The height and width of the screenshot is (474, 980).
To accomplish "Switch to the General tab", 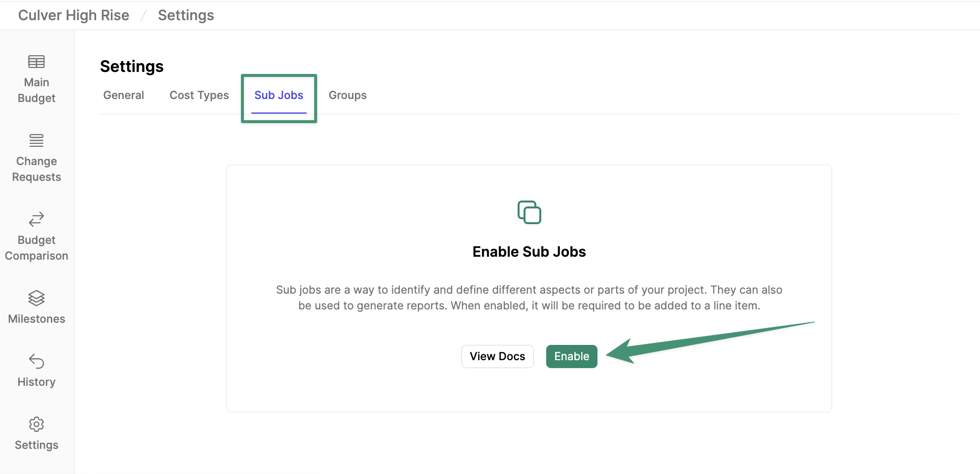I will click(124, 95).
